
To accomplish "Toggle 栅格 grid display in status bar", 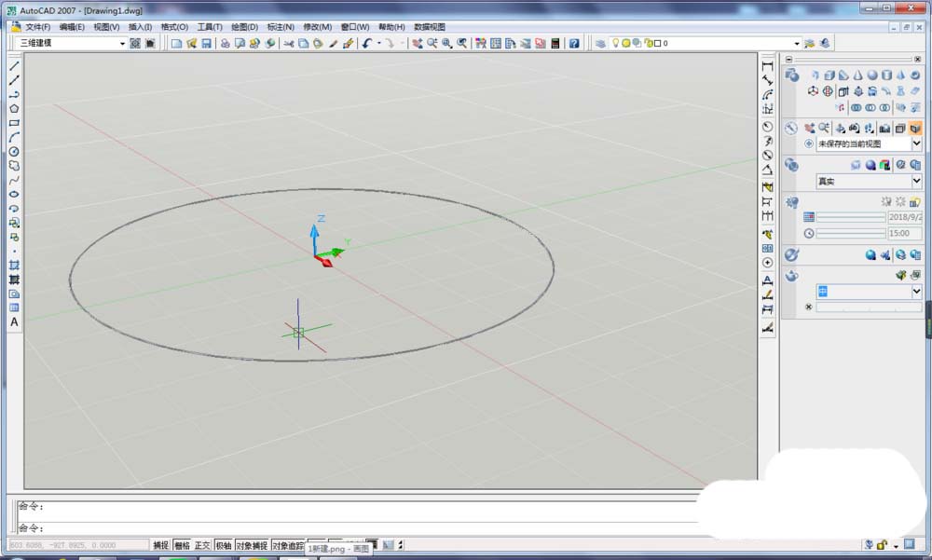I will [182, 545].
